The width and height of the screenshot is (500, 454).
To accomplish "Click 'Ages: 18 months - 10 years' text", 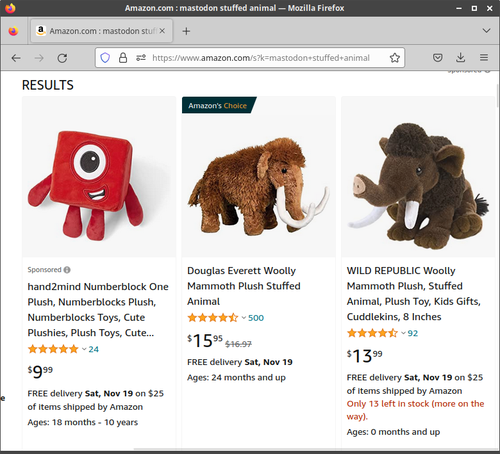I will point(83,422).
